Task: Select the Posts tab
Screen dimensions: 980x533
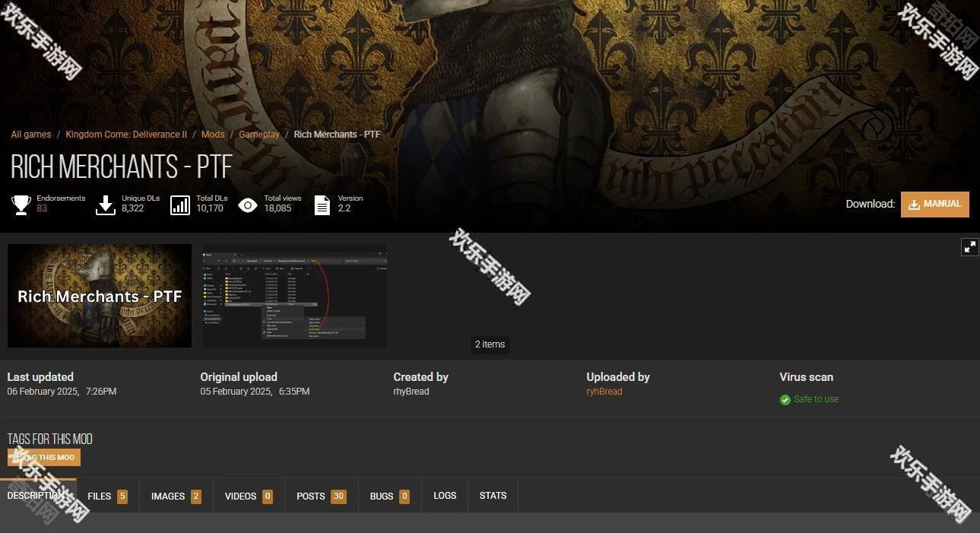Action: (x=320, y=496)
